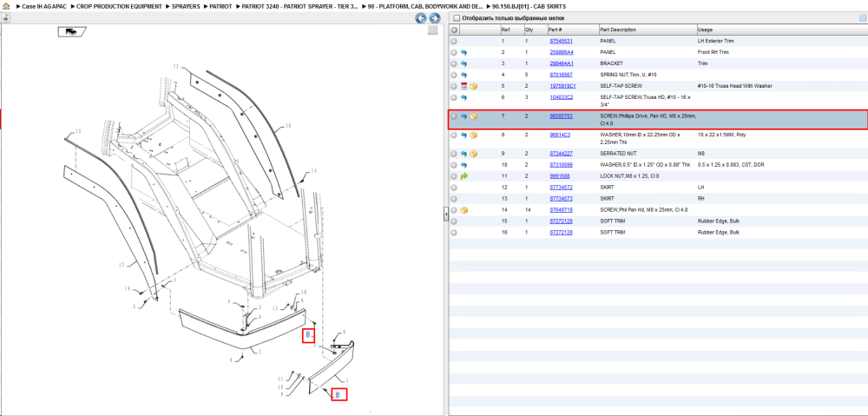868x416 pixels.
Task: Click the package box icon on the SERRATED NUT row
Action: 473,154
